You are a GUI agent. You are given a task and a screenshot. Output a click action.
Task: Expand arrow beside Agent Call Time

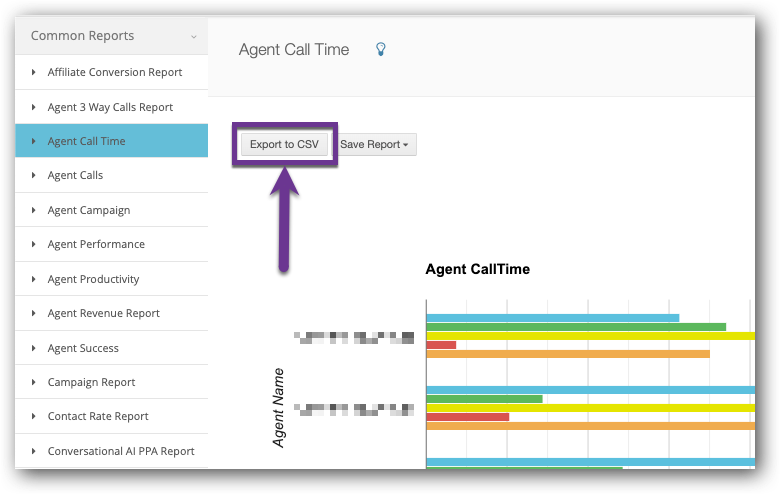tap(33, 141)
